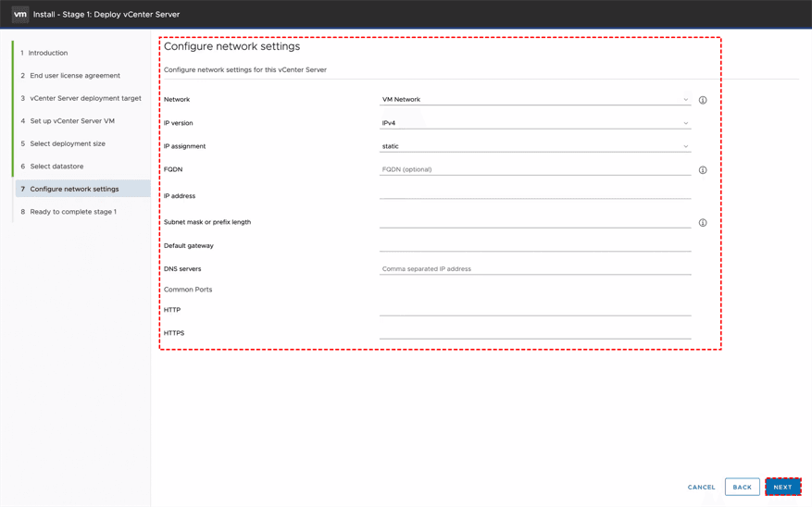812x507 pixels.
Task: Focus the IP address input field
Action: coord(535,193)
